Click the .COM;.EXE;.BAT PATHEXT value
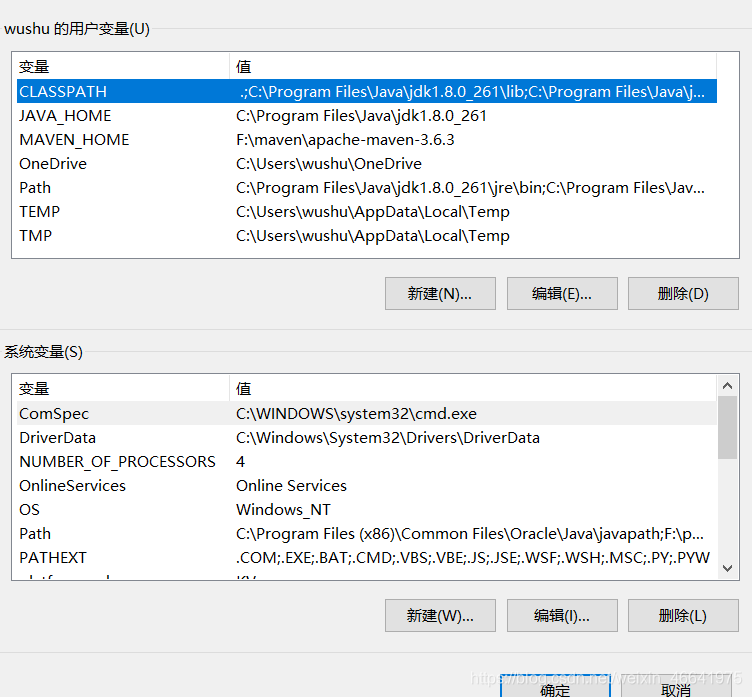Viewport: 752px width, 697px height. [x=473, y=557]
